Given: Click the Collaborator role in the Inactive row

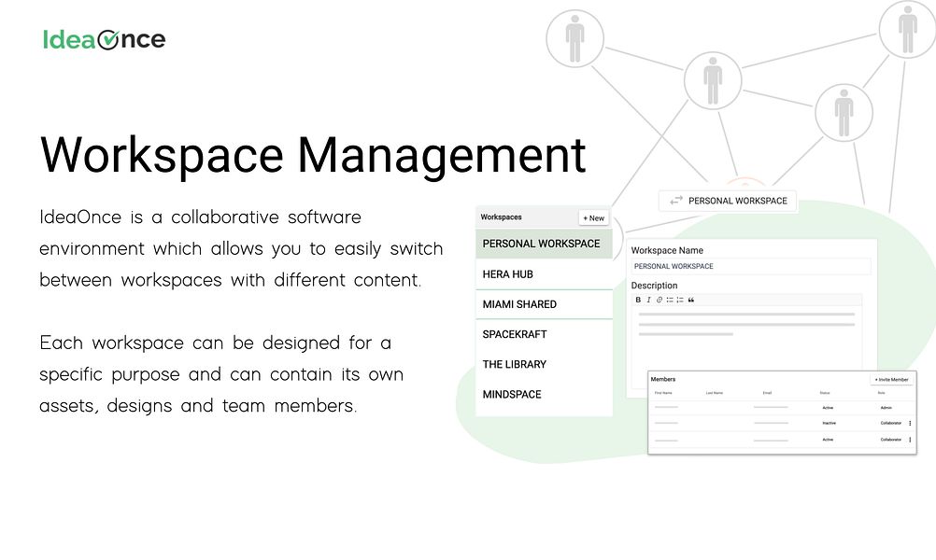Looking at the screenshot, I should [890, 424].
